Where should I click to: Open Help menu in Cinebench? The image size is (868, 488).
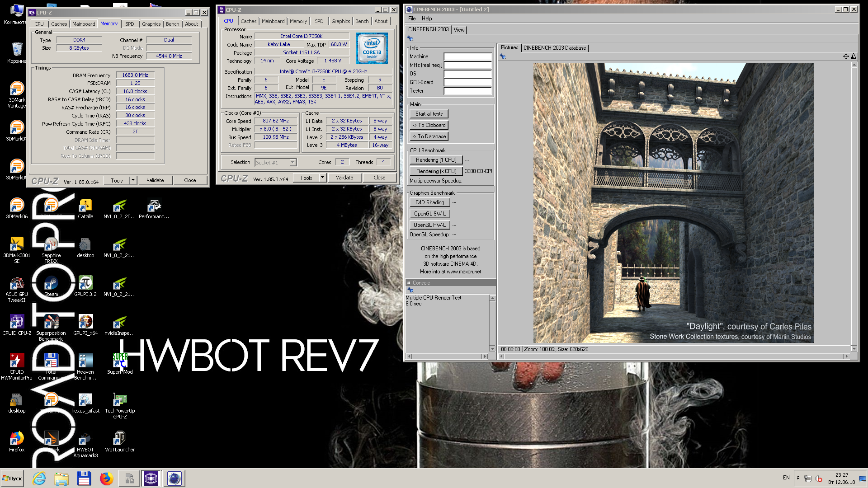(x=427, y=19)
